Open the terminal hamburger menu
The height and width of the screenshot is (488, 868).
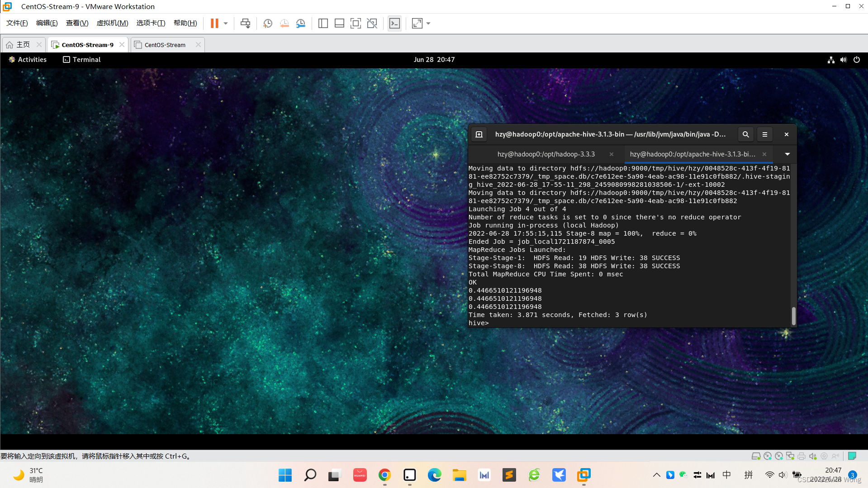765,134
